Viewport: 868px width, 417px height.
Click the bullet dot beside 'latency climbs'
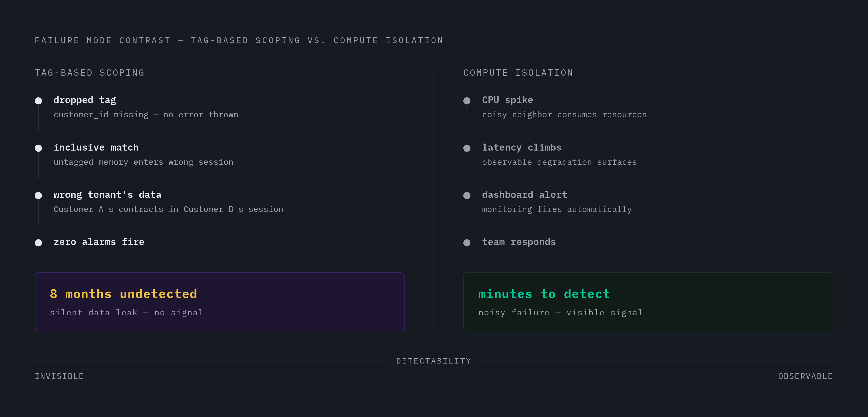click(467, 148)
